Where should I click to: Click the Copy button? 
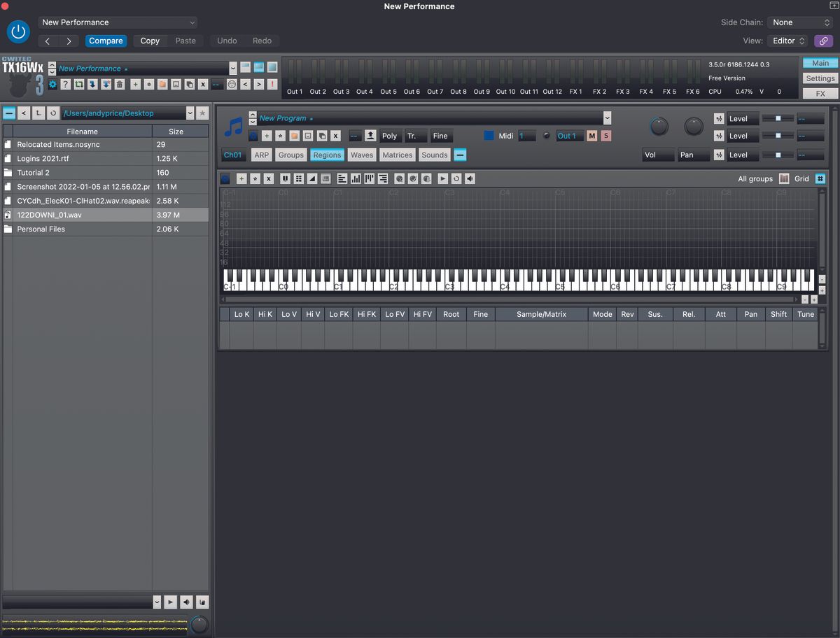coord(149,41)
